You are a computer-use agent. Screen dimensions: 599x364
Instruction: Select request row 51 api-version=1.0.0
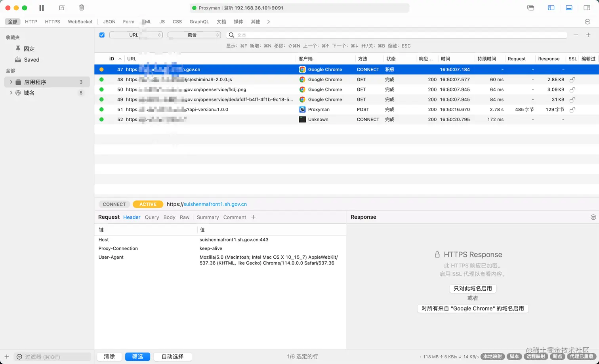(347, 109)
